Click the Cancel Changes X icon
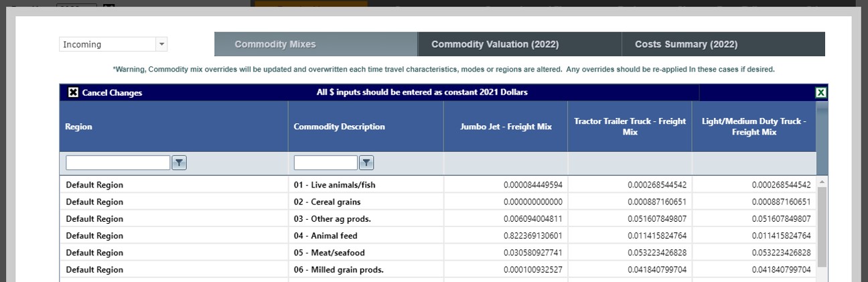The height and width of the screenshot is (282, 868). [74, 92]
